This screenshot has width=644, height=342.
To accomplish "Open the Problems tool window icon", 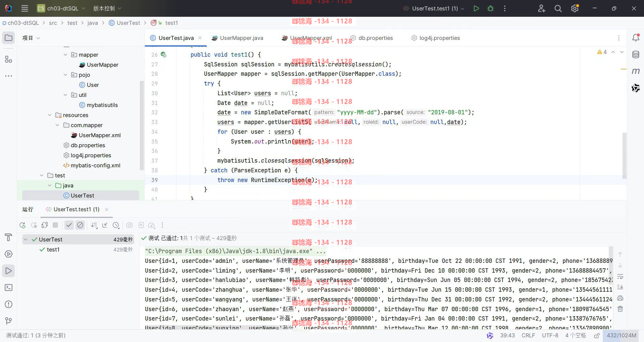I will click(x=9, y=304).
